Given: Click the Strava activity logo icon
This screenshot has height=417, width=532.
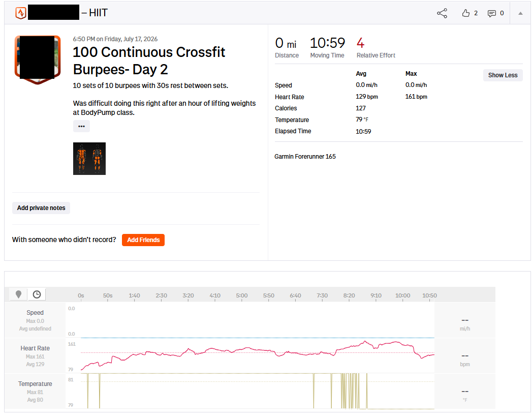Looking at the screenshot, I should pos(21,13).
